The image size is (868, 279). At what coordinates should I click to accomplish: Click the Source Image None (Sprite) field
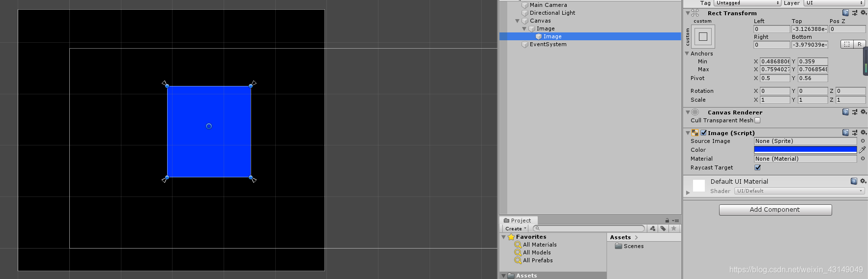pyautogui.click(x=805, y=141)
